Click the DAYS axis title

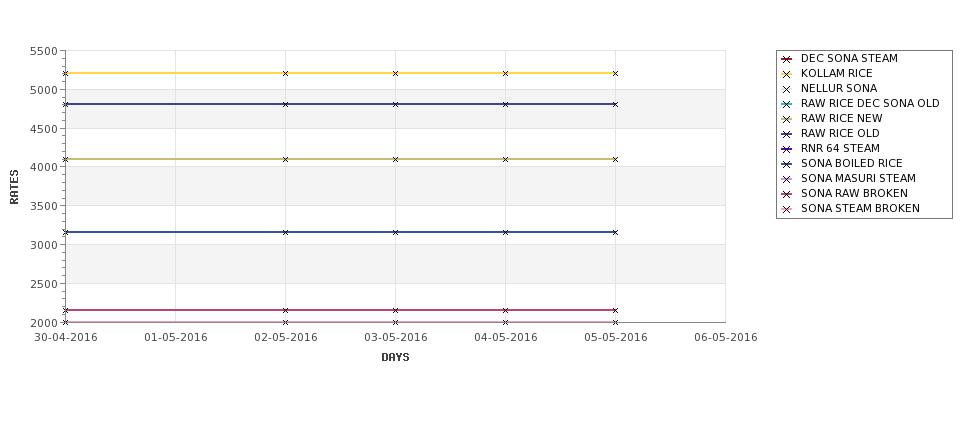pos(395,358)
